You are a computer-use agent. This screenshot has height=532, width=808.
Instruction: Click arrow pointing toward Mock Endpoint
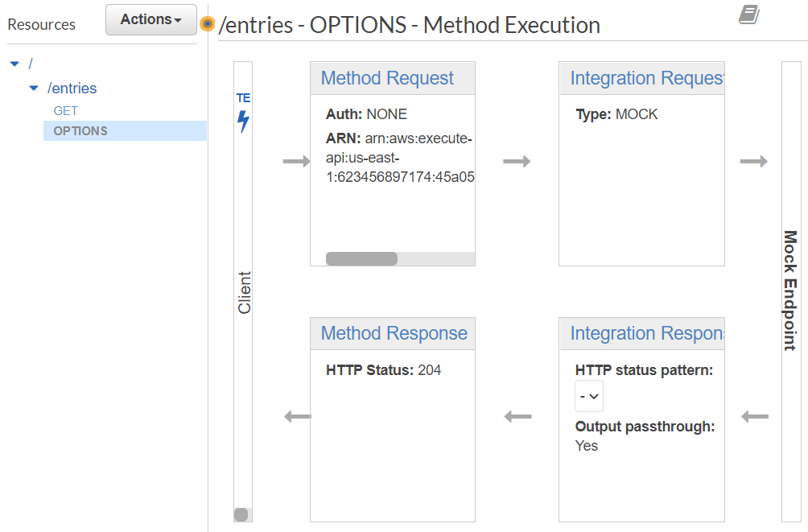pos(753,162)
